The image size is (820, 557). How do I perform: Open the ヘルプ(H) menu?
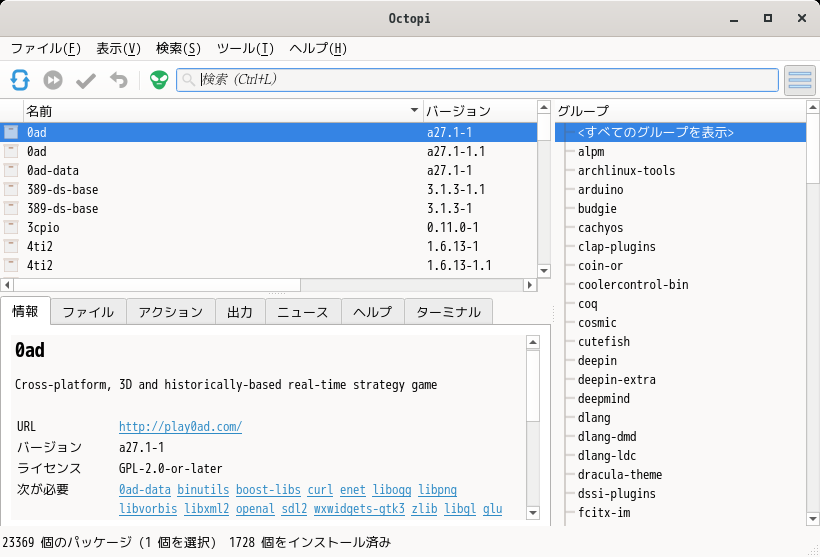318,49
